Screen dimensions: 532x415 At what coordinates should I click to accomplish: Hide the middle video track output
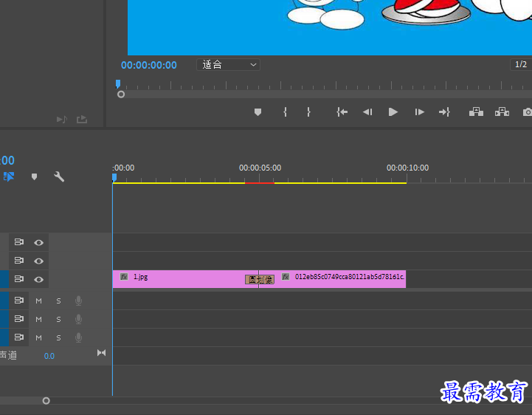point(38,261)
